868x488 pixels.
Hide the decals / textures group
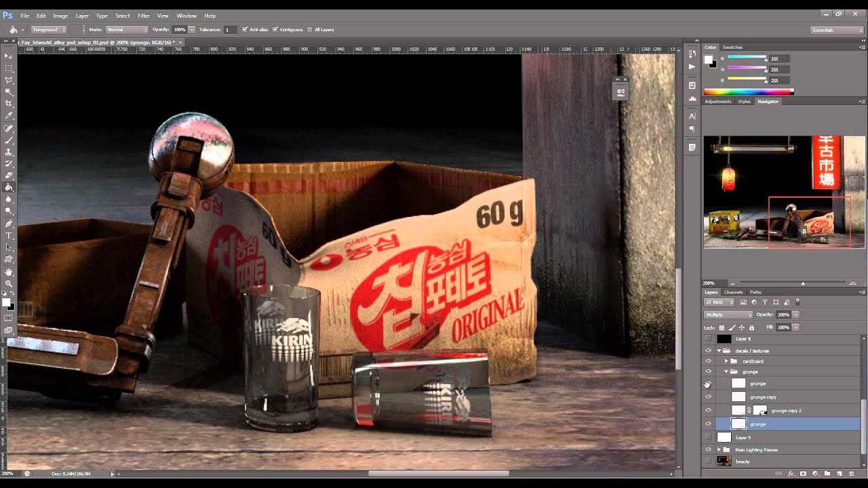[709, 350]
